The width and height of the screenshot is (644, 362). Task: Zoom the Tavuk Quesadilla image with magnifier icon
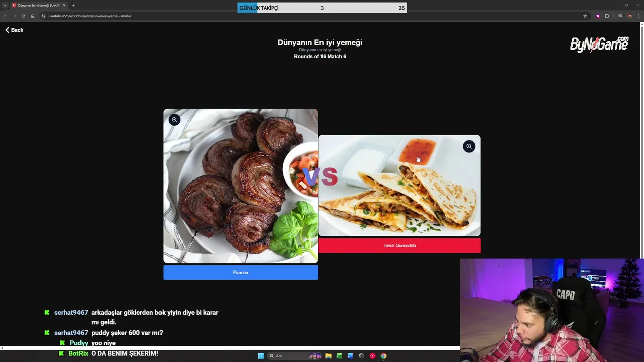click(x=469, y=146)
